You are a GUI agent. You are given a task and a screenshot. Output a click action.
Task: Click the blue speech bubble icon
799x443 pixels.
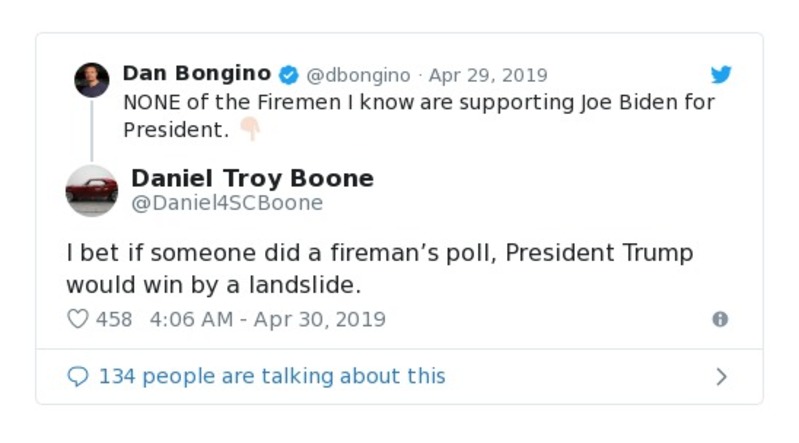click(77, 376)
